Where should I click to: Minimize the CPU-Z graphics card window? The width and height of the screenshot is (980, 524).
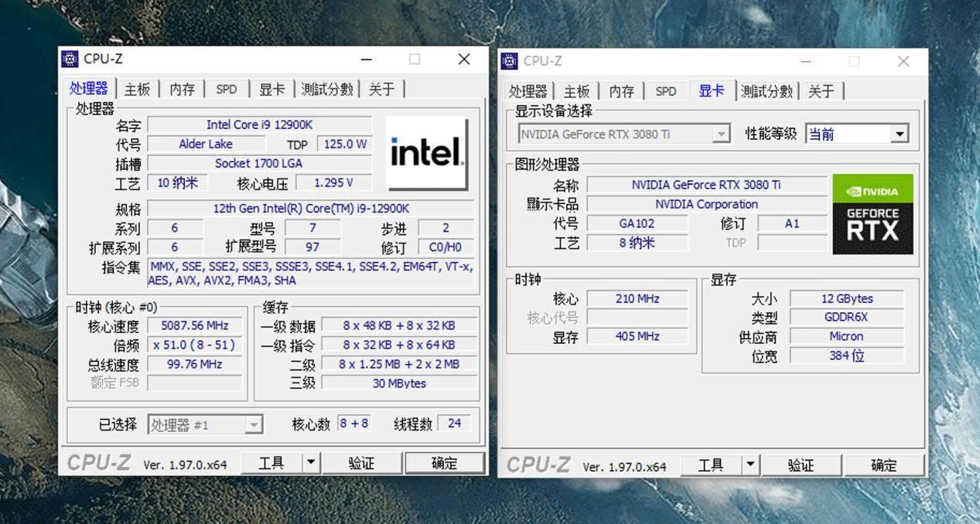click(x=806, y=61)
